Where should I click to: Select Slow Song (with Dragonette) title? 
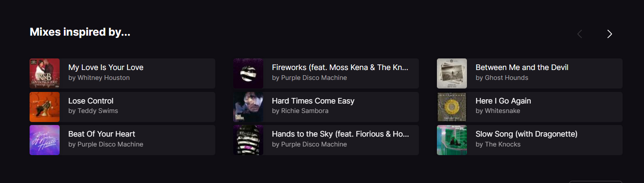527,134
